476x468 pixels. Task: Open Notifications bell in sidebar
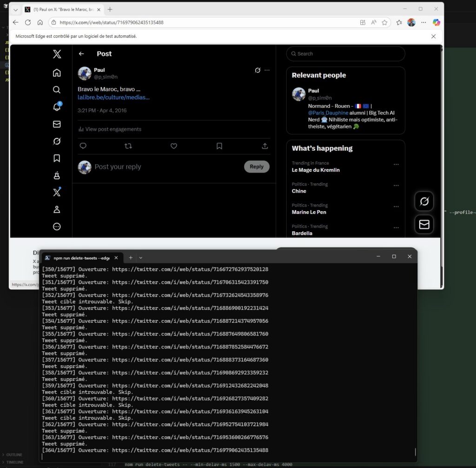[x=57, y=107]
